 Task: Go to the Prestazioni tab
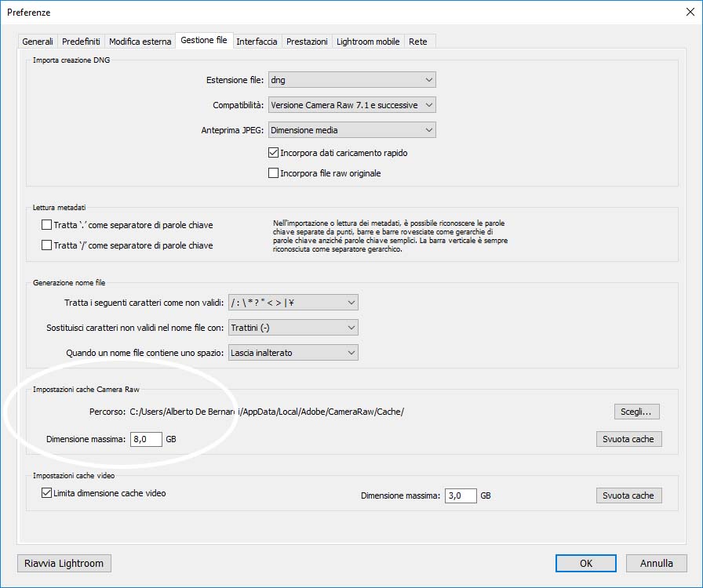(x=307, y=42)
